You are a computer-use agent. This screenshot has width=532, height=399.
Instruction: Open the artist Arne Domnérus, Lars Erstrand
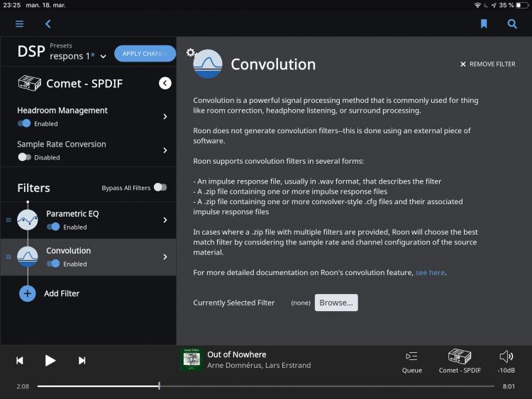click(x=259, y=366)
